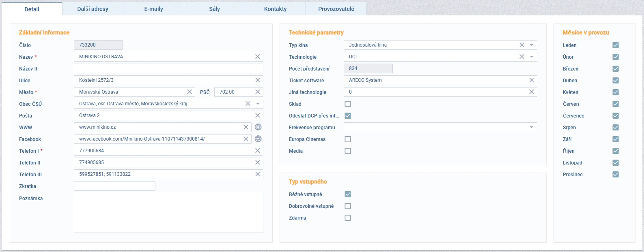This screenshot has width=644, height=252.
Task: Open the Technologie dropdown arrow
Action: tap(532, 57)
